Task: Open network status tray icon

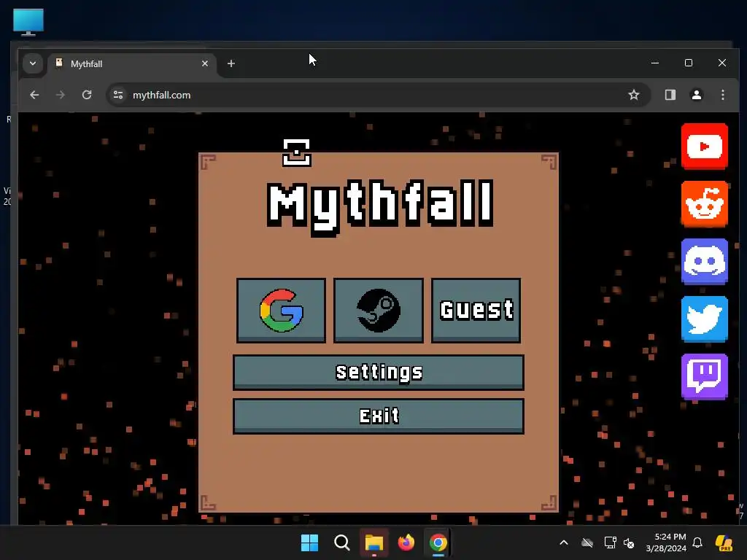Action: 611,542
